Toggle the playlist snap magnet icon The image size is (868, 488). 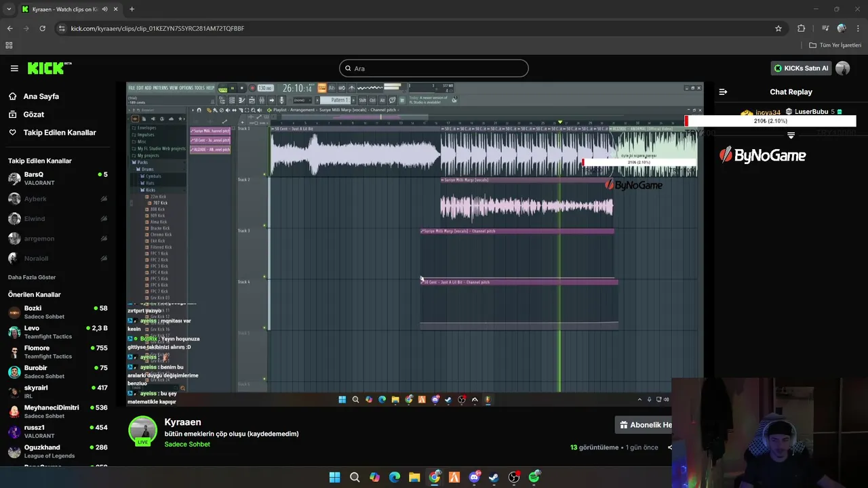click(199, 110)
